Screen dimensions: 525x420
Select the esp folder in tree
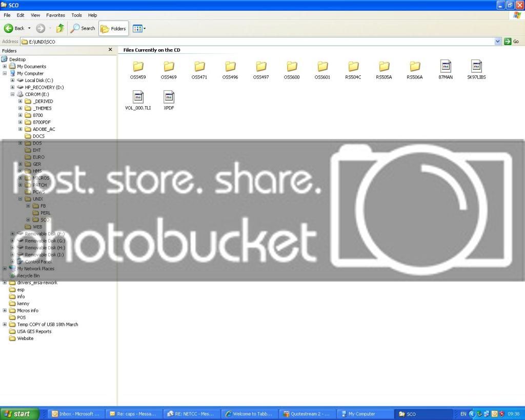pos(21,290)
